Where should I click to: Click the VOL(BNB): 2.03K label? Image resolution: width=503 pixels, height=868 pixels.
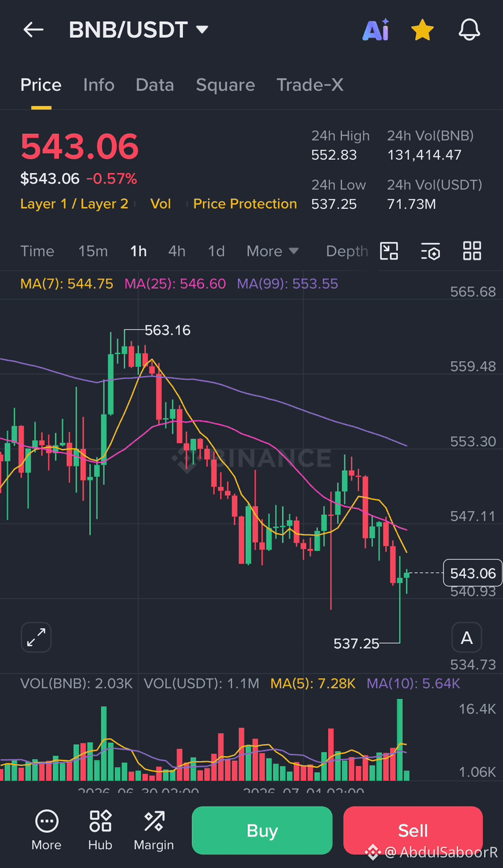(x=77, y=683)
